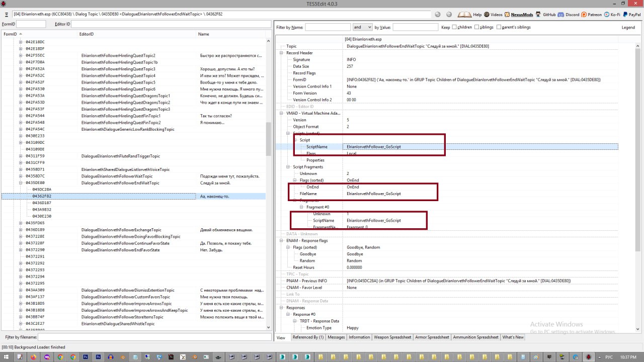Screen dimensions: 644x362
Task: Switch the РУС input language indicator
Action: click(609, 357)
